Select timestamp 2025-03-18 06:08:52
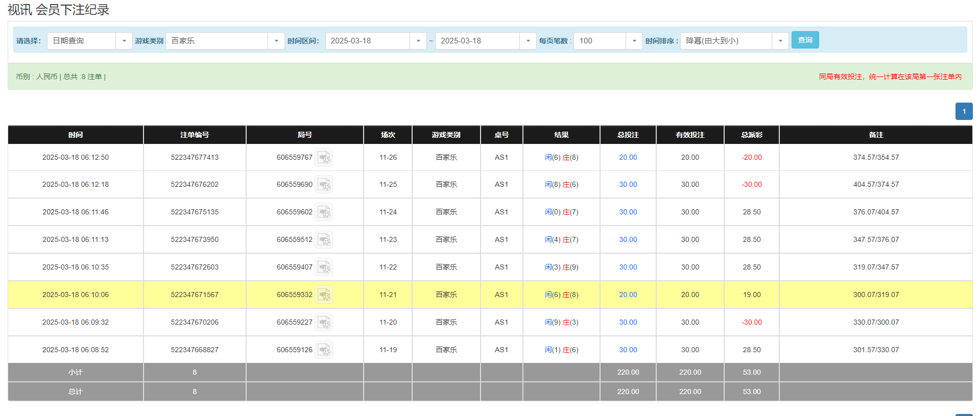The height and width of the screenshot is (416, 980). point(76,350)
